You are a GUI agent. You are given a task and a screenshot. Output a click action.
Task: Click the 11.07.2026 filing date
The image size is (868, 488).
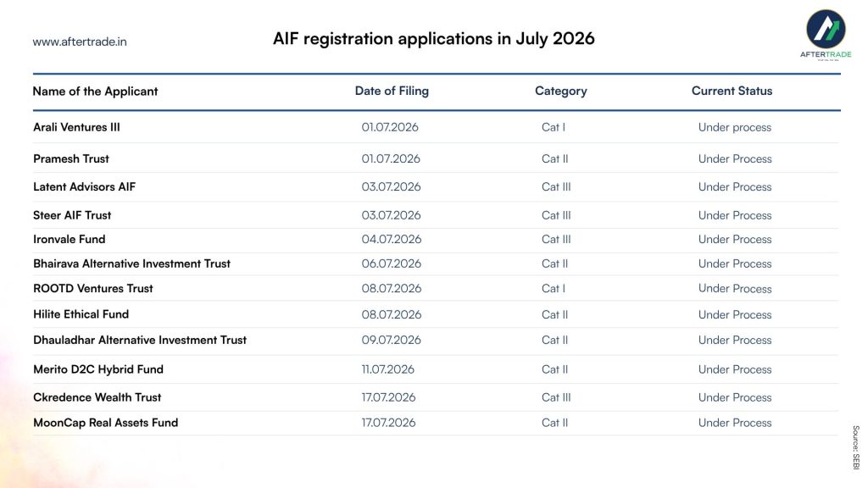pyautogui.click(x=388, y=369)
